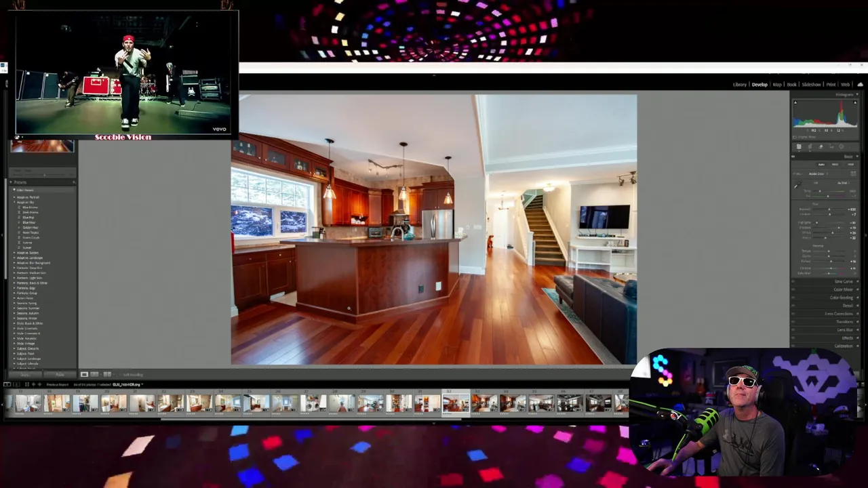Click the Copy settings button
This screenshot has width=868, height=488.
[25, 374]
